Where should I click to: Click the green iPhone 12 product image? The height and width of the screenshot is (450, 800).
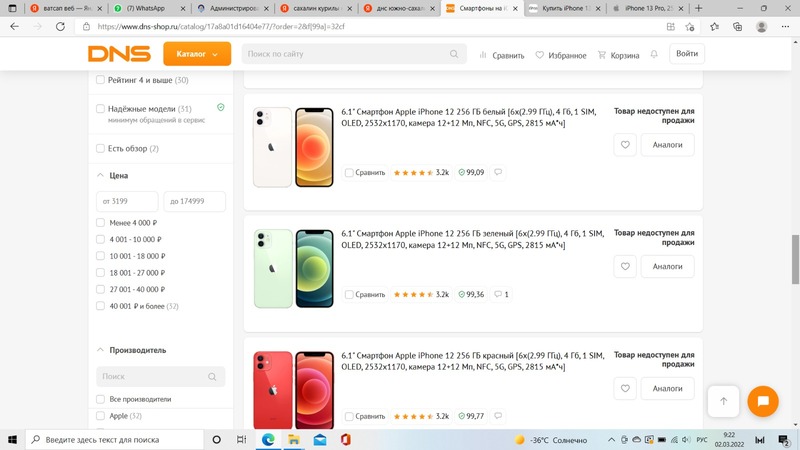293,268
